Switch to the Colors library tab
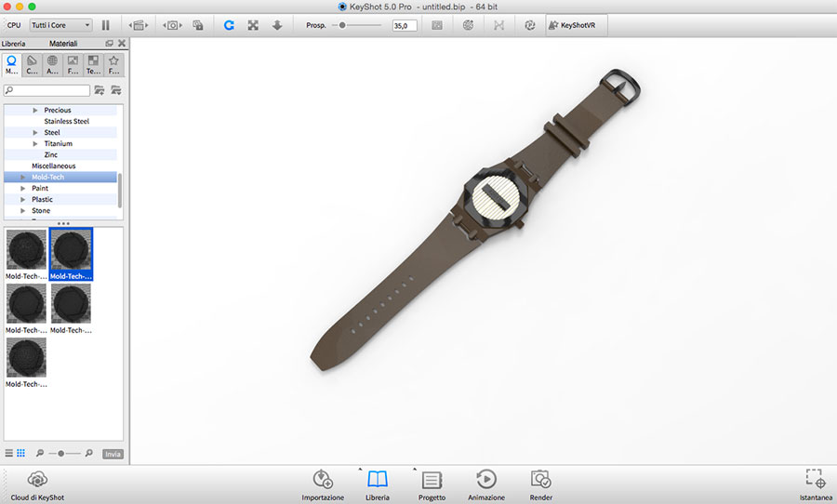This screenshot has height=504, width=837. [x=32, y=64]
